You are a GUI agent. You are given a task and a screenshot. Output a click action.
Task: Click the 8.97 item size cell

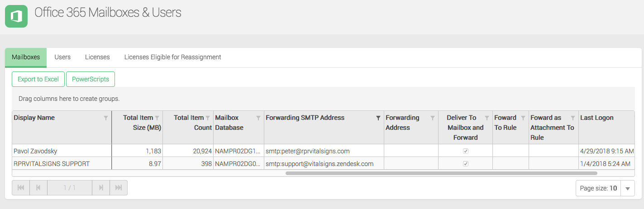pos(137,164)
